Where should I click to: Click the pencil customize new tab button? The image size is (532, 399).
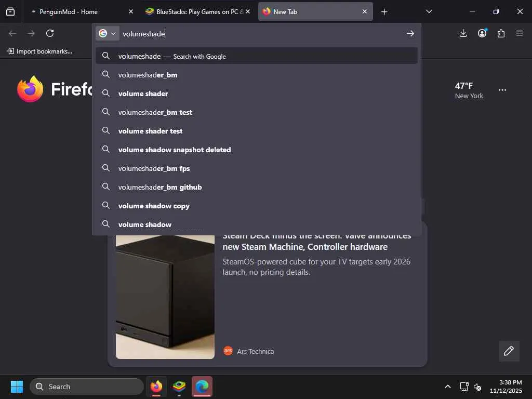509,351
